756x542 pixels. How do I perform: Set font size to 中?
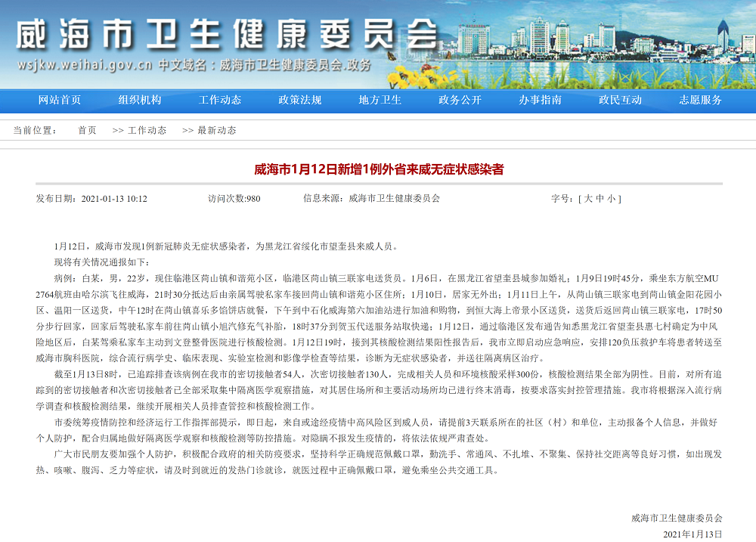point(600,199)
